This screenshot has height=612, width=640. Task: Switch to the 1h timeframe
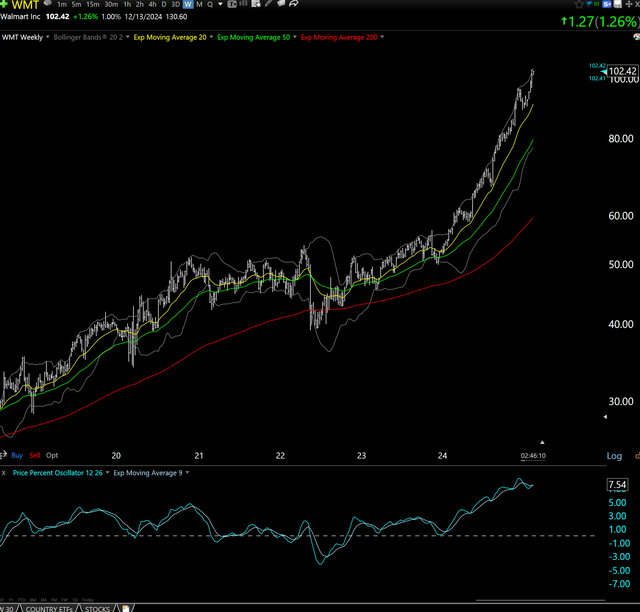coord(127,4)
